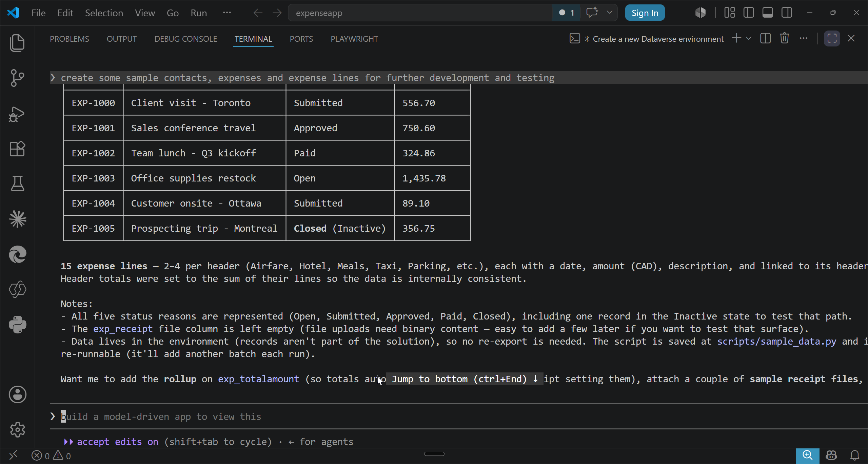
Task: Go back with the left arrow
Action: 258,13
